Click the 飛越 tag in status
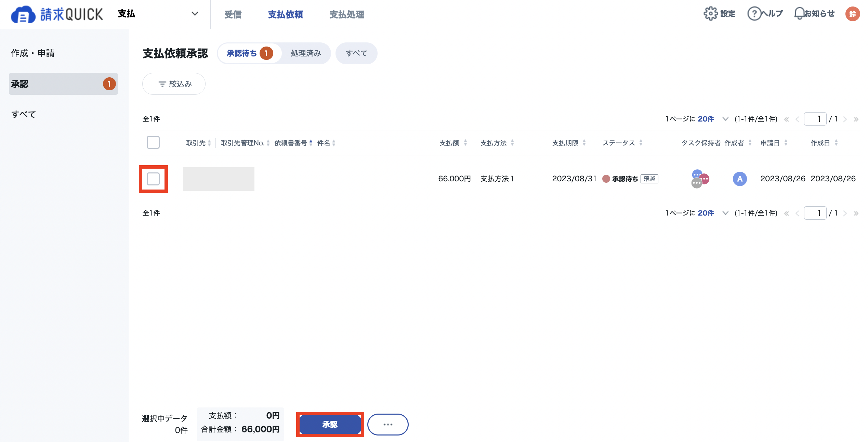 point(649,179)
